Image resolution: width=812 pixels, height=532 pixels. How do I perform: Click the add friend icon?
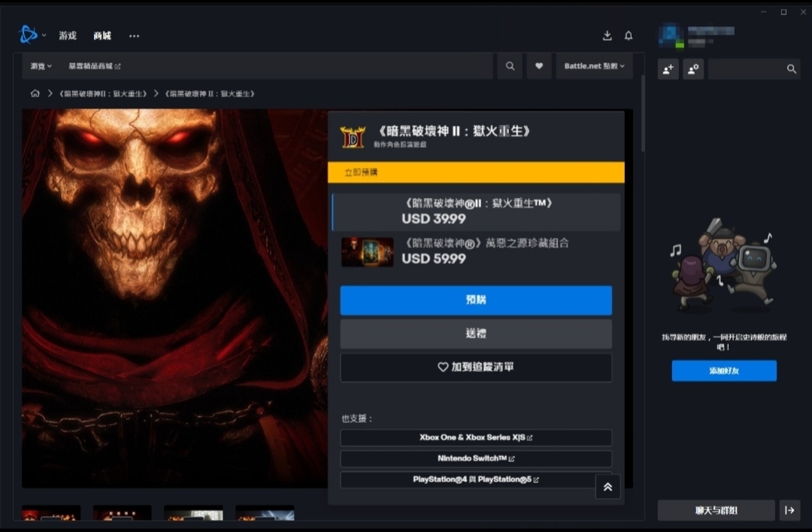[668, 68]
